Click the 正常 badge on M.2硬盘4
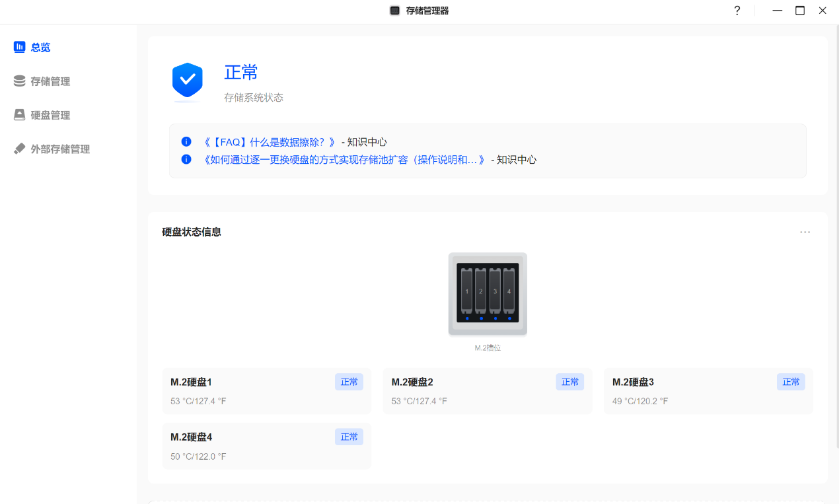 (349, 437)
